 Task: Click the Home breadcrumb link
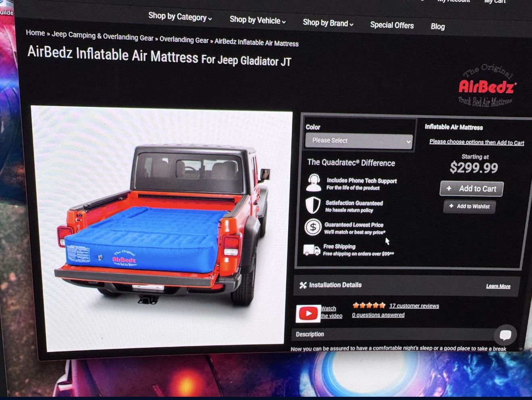pos(35,33)
